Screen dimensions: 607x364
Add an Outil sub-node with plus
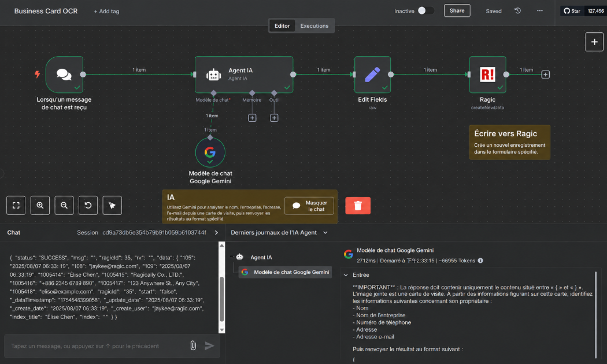(274, 118)
